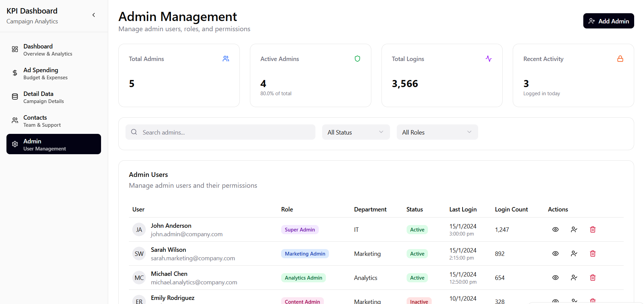
Task: Click the sarah.marketing@company.com email
Action: (193, 258)
